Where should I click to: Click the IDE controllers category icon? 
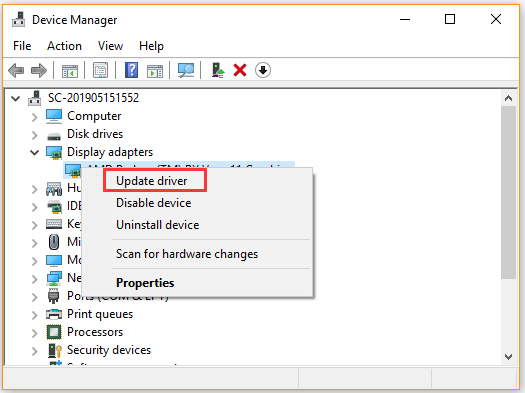[55, 207]
